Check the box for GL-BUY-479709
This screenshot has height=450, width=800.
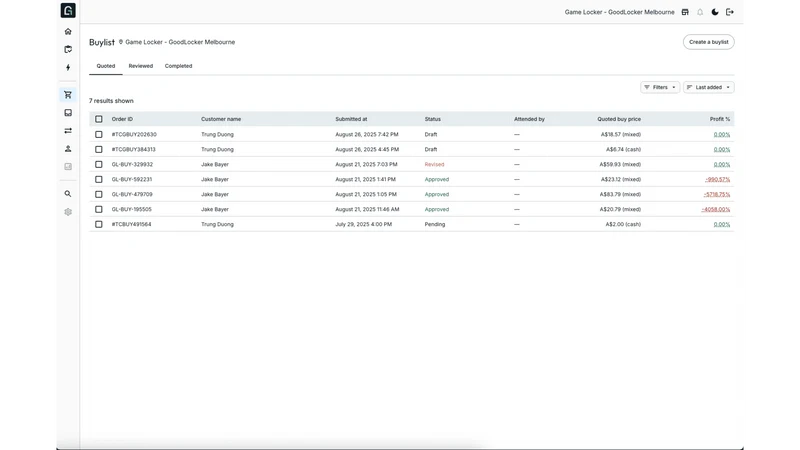point(98,194)
